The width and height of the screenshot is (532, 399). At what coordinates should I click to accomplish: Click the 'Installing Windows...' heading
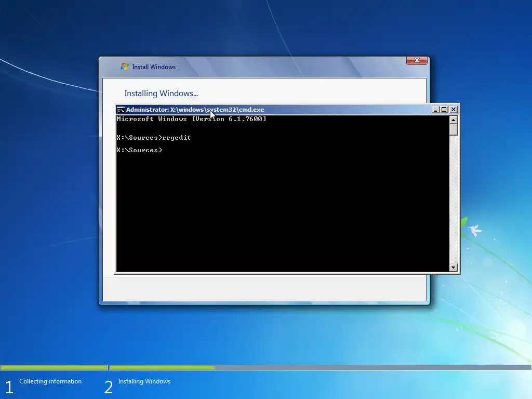tap(161, 94)
